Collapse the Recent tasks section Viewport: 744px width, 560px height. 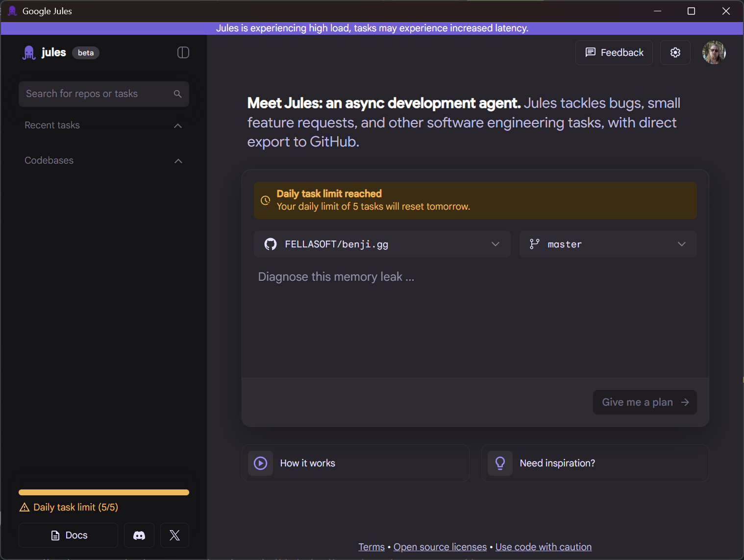click(178, 125)
